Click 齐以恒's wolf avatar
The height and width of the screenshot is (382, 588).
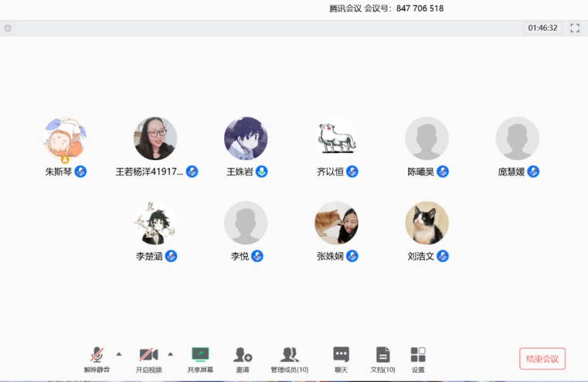[336, 139]
